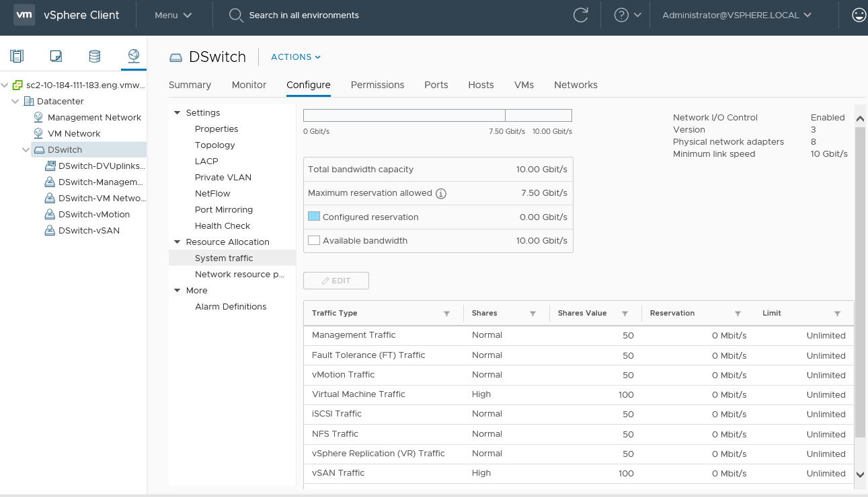Click the vmware logo in header

[24, 15]
